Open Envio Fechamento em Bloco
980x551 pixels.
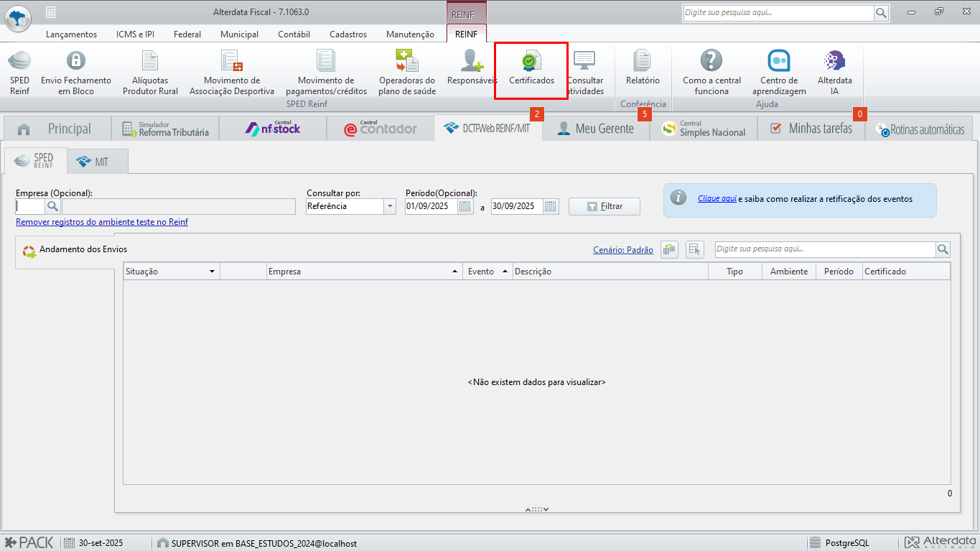(76, 72)
